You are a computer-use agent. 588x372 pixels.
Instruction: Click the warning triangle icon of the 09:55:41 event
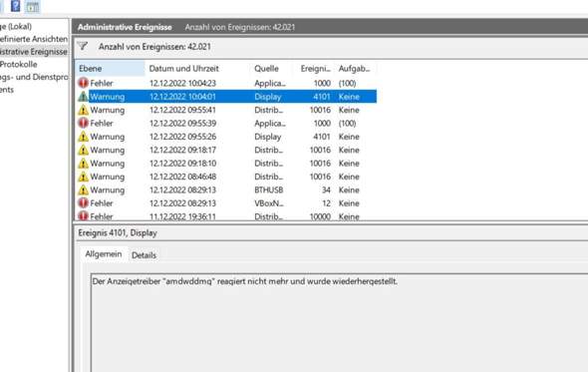[84, 110]
